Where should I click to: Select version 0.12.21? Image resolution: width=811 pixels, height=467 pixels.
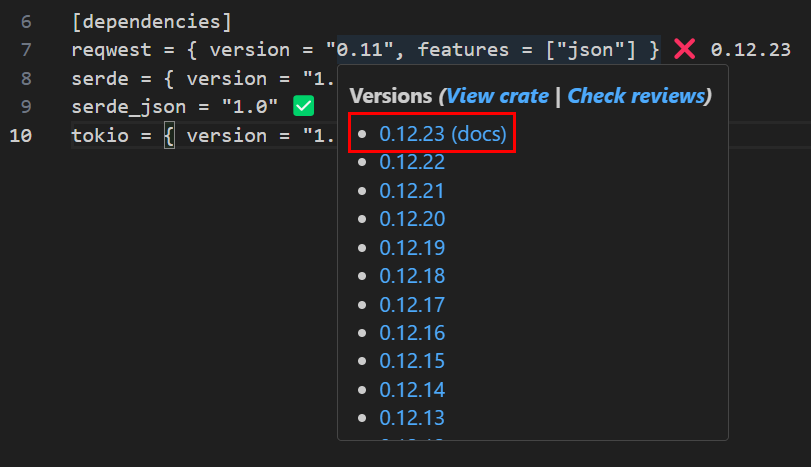tap(412, 191)
